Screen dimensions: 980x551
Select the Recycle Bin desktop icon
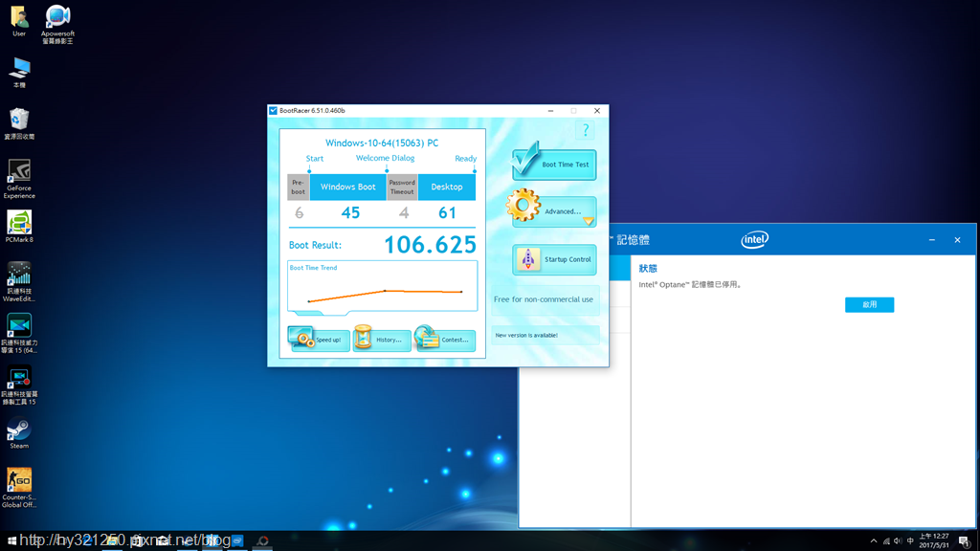tap(19, 123)
